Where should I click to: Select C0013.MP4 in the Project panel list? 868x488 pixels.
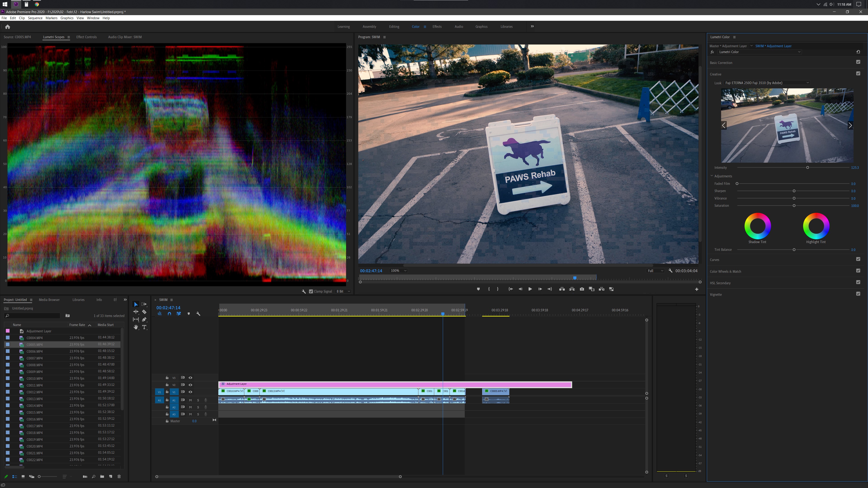[x=34, y=399]
